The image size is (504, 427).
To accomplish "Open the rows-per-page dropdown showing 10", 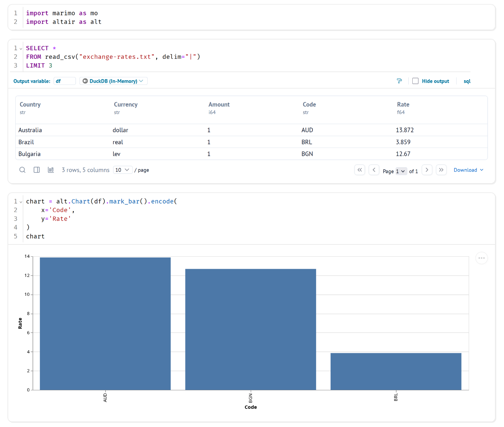I will point(123,170).
